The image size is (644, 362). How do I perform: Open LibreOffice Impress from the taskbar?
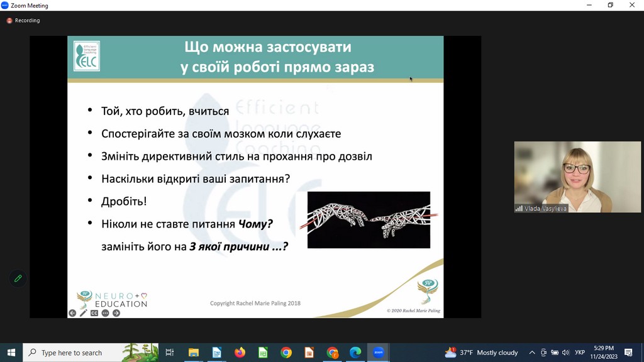[309, 353]
